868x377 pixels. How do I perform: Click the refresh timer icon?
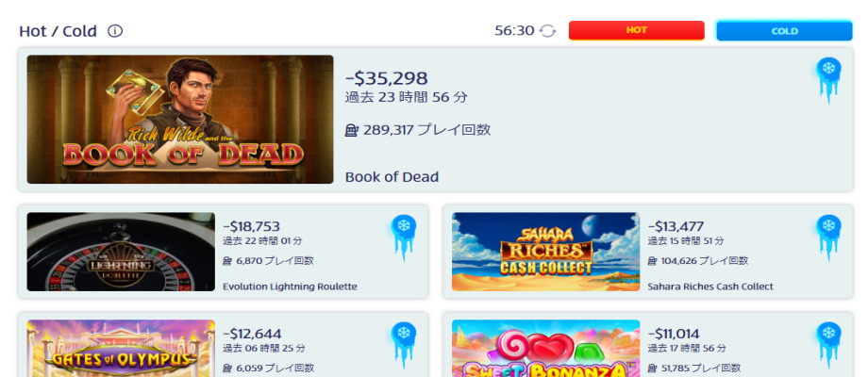[x=547, y=31]
